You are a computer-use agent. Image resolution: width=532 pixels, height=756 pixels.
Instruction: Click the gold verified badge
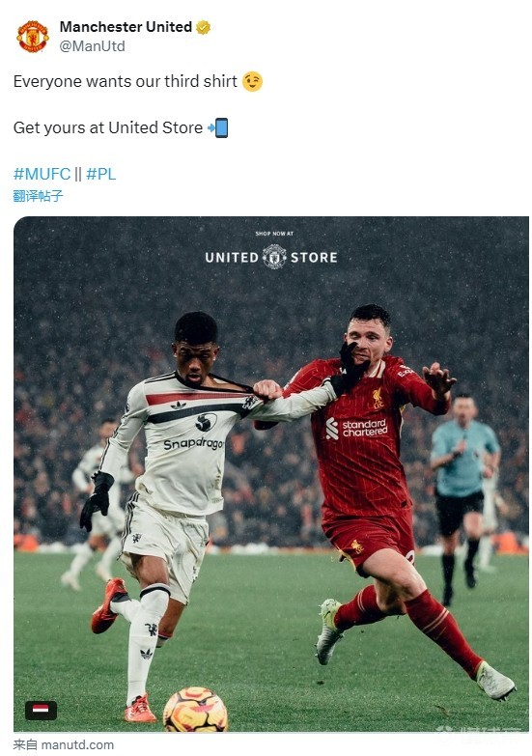click(x=203, y=27)
